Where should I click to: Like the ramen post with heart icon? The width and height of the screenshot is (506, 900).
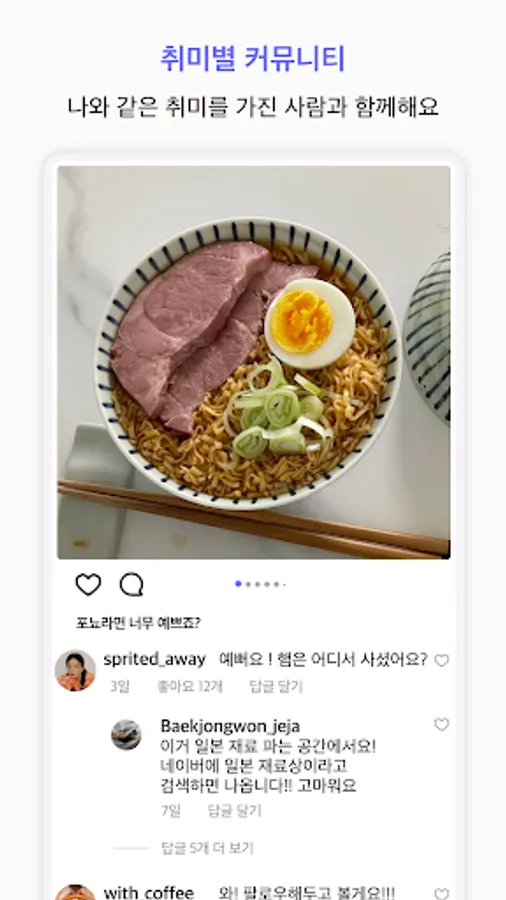(x=88, y=584)
